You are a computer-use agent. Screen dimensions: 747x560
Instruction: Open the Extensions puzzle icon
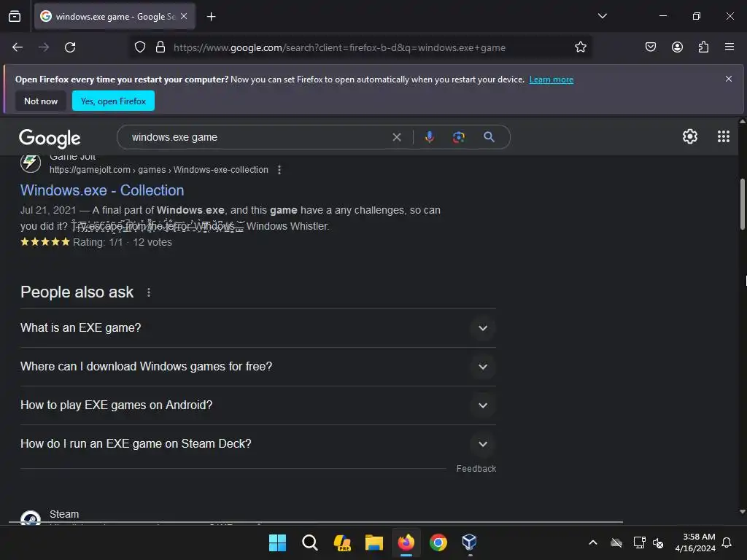[x=703, y=47]
